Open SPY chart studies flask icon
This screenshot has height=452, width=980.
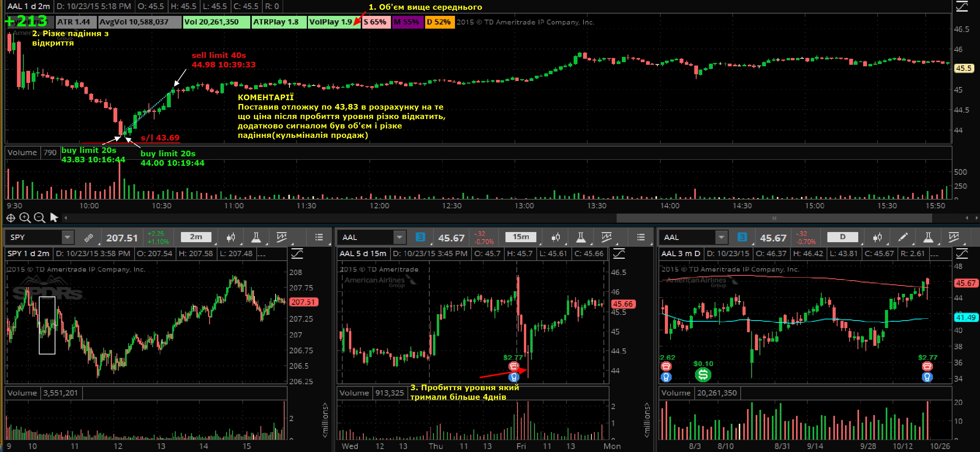tap(256, 238)
